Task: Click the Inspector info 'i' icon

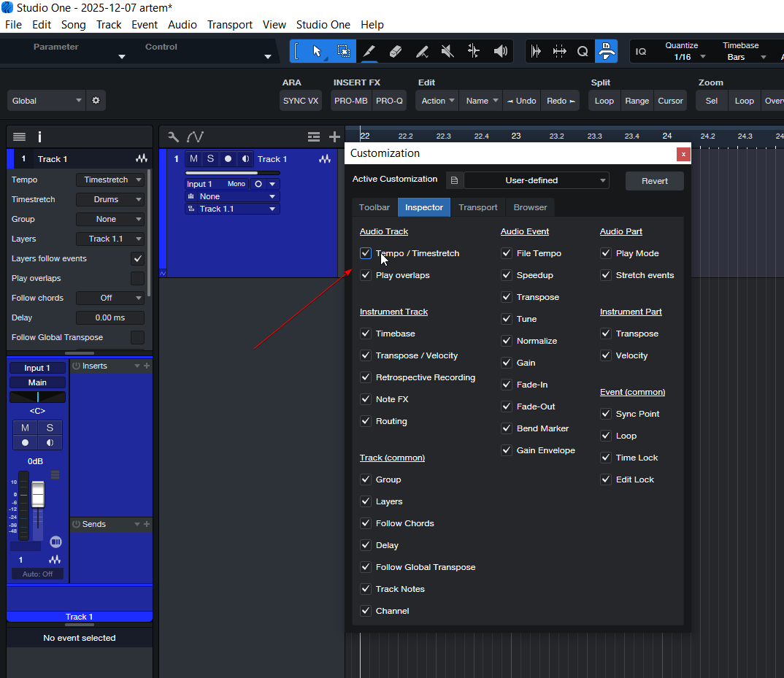Action: point(39,136)
